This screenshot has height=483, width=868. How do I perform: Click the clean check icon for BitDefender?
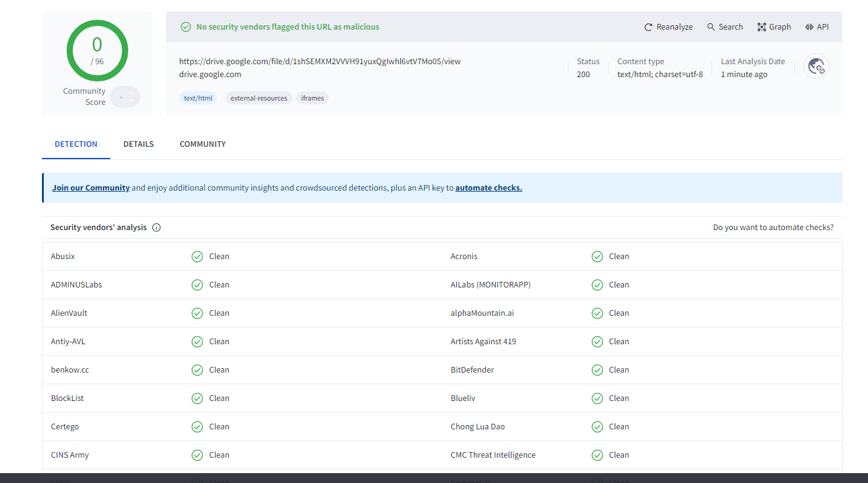click(597, 370)
